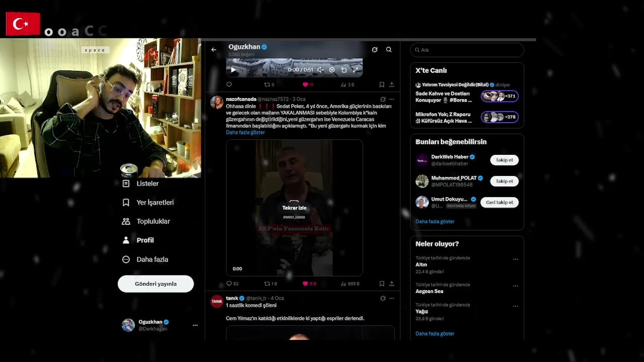Show more suggestions under Bunları beğenebilirsin
The height and width of the screenshot is (362, 644).
(x=435, y=221)
